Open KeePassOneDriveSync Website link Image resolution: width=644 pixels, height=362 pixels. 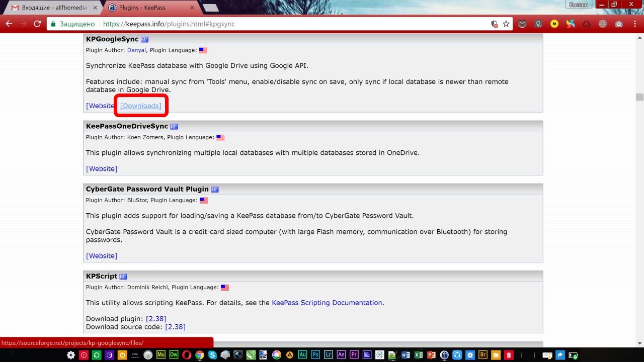[102, 168]
